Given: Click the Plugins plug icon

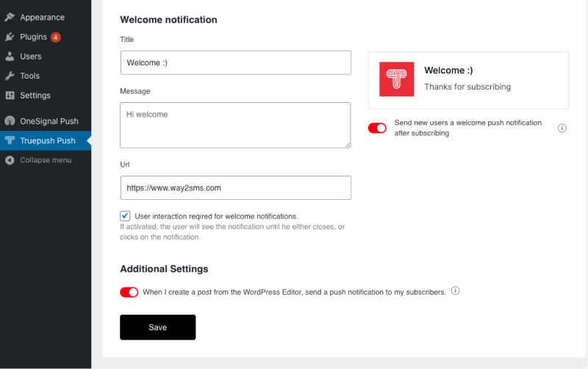Looking at the screenshot, I should pyautogui.click(x=10, y=37).
